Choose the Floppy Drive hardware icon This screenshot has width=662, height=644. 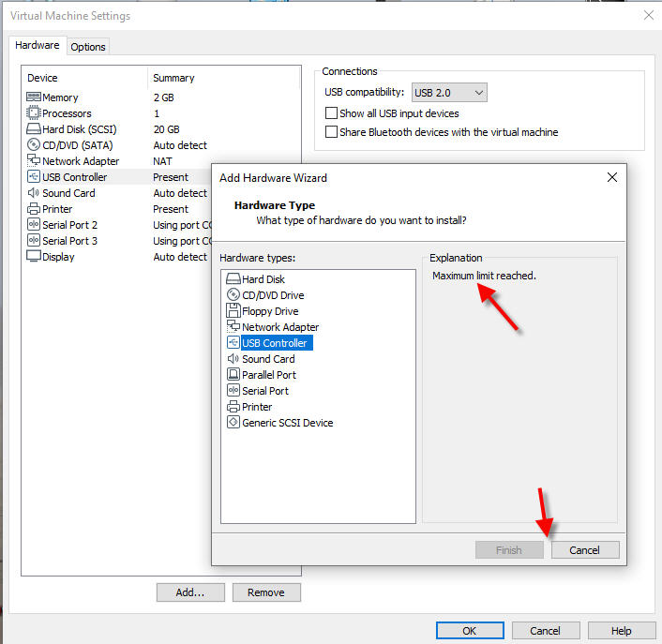233,311
